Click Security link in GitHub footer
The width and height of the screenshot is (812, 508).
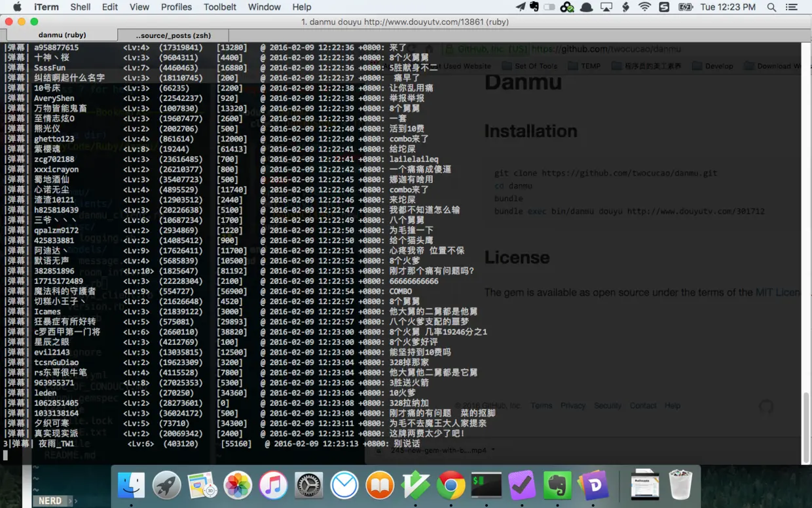tap(608, 406)
